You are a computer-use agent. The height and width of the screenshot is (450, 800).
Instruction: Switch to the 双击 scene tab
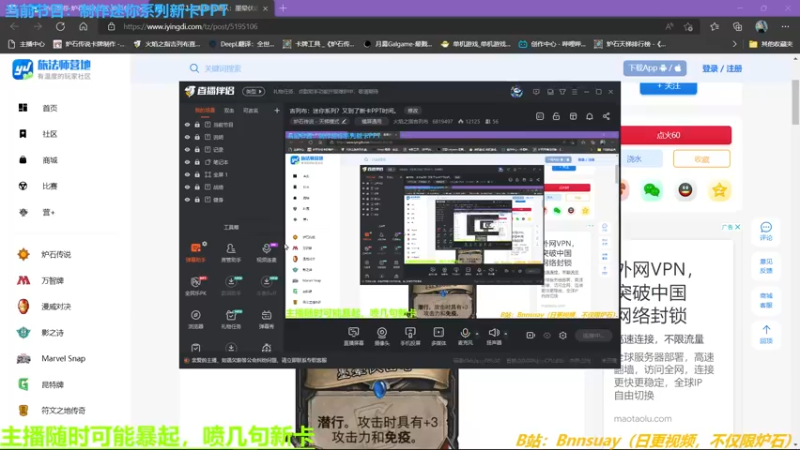229,110
